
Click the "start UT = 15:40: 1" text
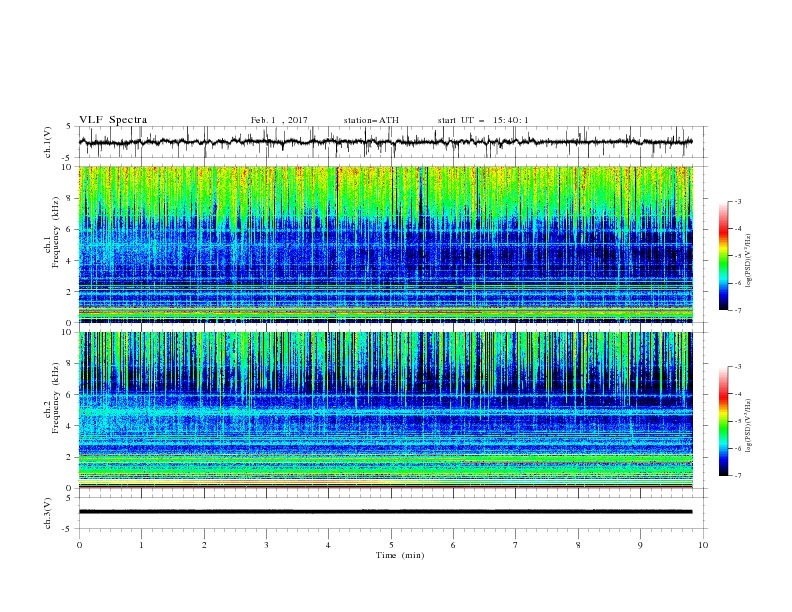[x=483, y=120]
